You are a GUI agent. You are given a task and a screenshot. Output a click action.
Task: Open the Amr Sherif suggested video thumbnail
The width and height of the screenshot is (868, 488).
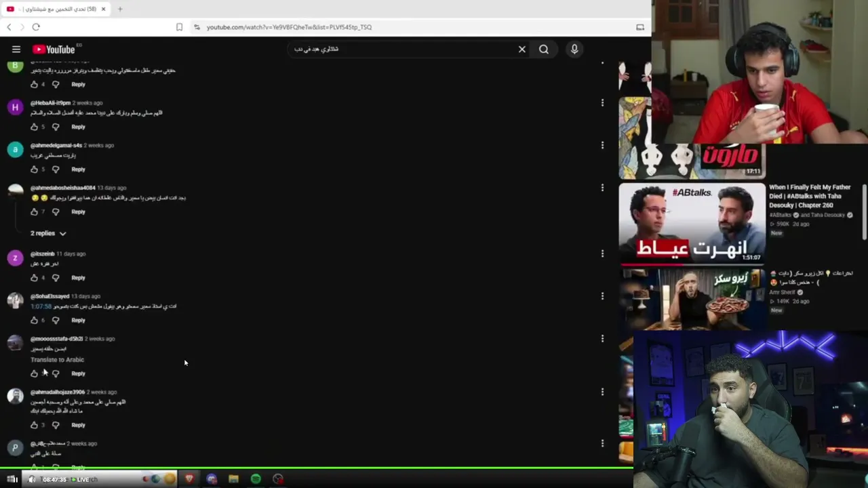click(692, 299)
